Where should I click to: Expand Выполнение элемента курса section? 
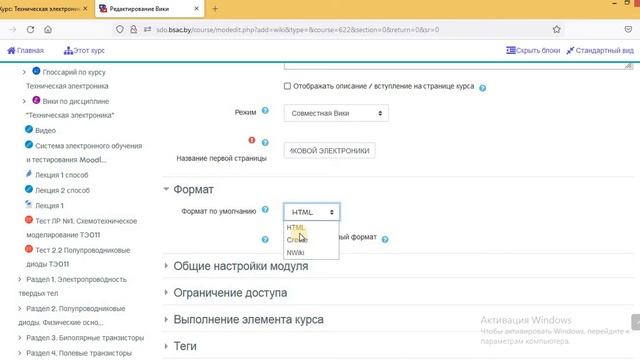248,319
